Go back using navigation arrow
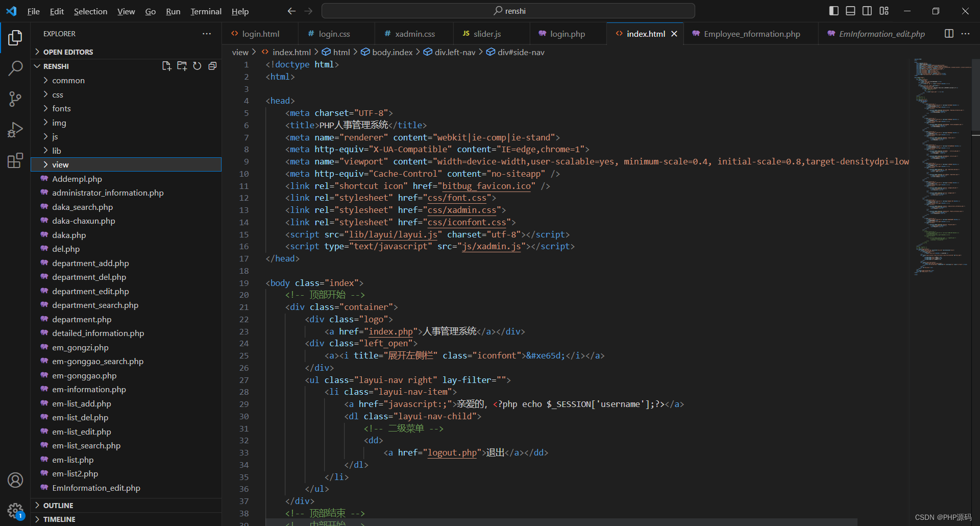Image resolution: width=980 pixels, height=526 pixels. click(291, 11)
